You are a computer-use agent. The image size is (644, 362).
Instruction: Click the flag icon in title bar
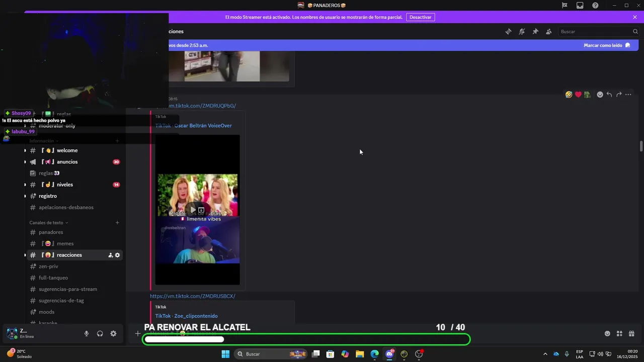click(x=565, y=6)
